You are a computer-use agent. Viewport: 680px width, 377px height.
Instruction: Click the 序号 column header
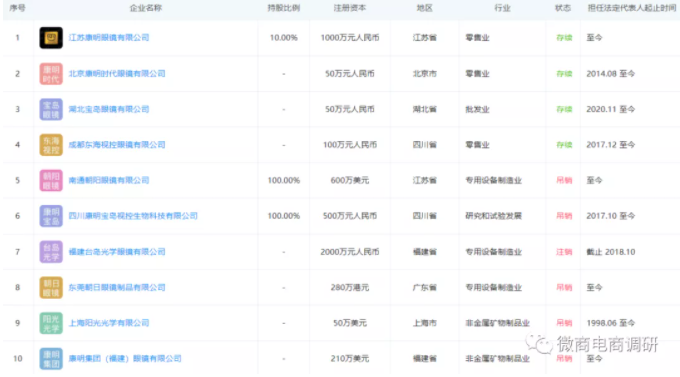pyautogui.click(x=17, y=8)
